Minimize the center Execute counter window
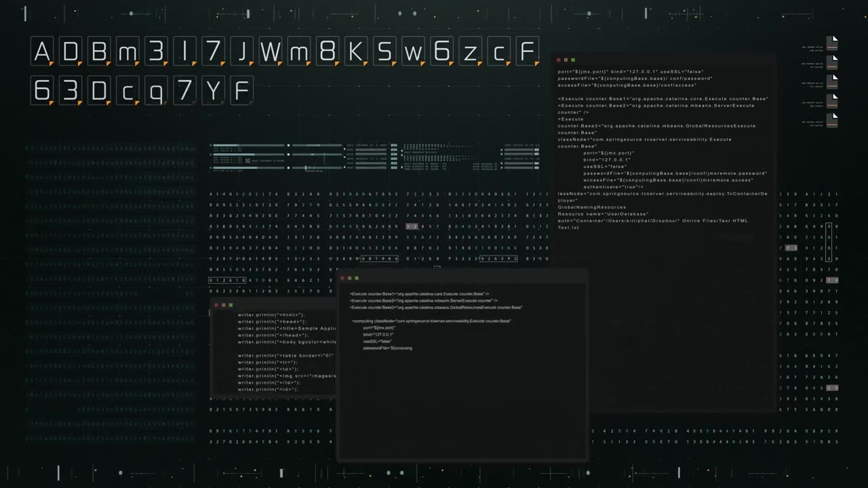The image size is (868, 488). click(349, 278)
